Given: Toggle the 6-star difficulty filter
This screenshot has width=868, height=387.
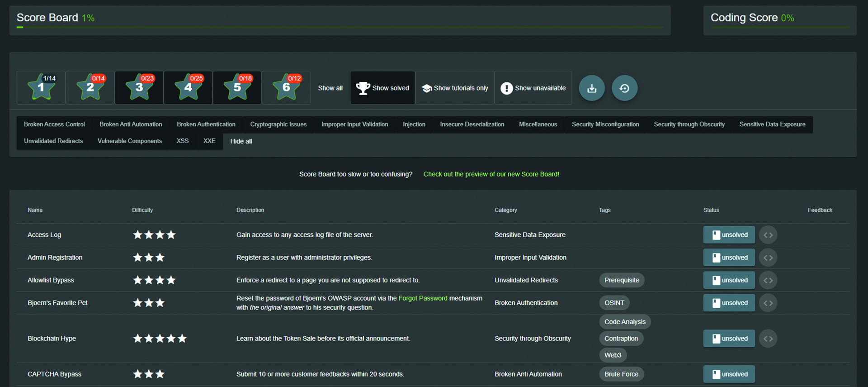Looking at the screenshot, I should pyautogui.click(x=286, y=88).
